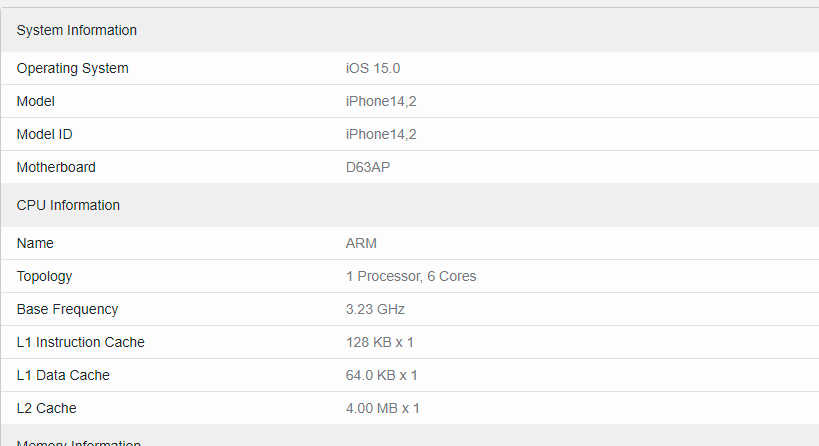Image resolution: width=819 pixels, height=446 pixels.
Task: Select the CPU Name label
Action: tap(35, 243)
